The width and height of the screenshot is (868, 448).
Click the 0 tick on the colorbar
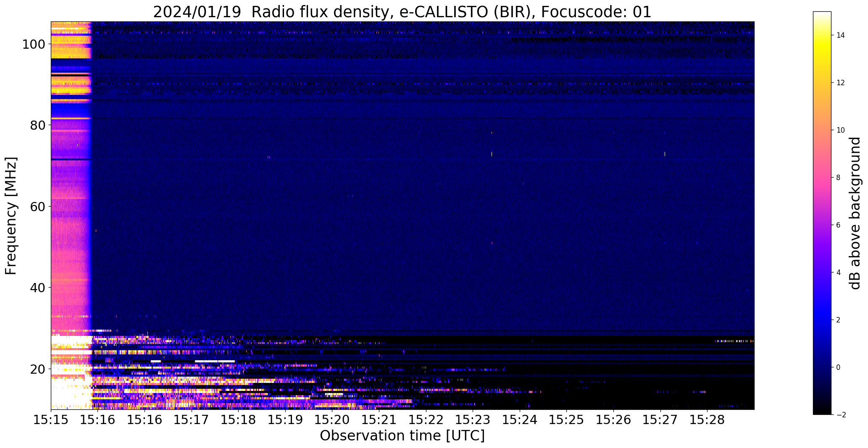pos(839,367)
